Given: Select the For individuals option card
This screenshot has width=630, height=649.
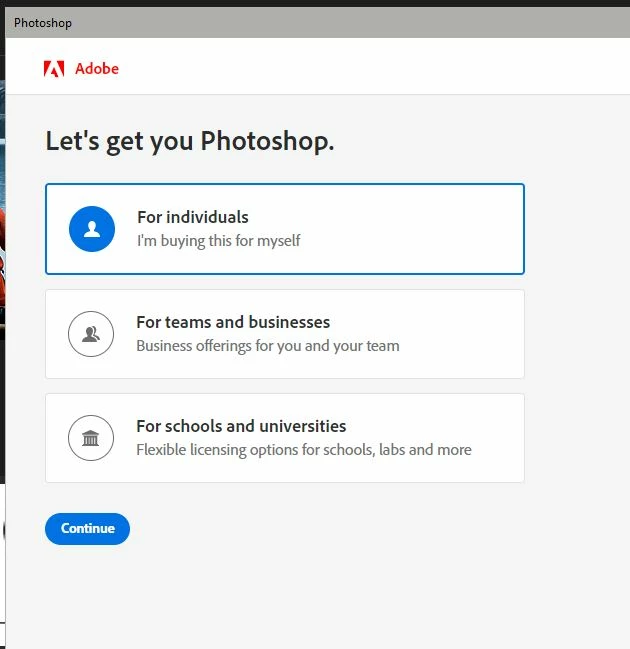Looking at the screenshot, I should pos(285,229).
